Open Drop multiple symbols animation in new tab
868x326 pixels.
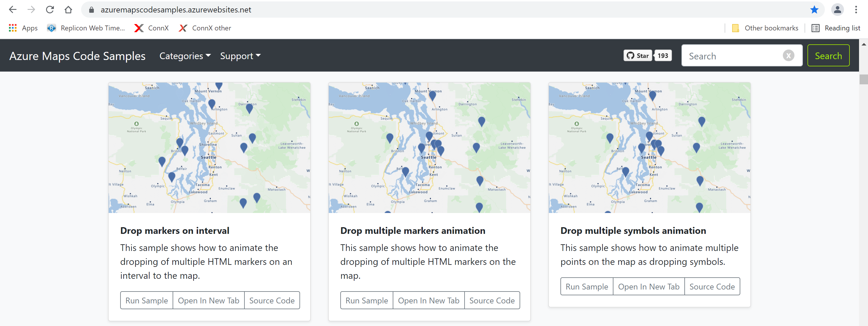click(649, 286)
